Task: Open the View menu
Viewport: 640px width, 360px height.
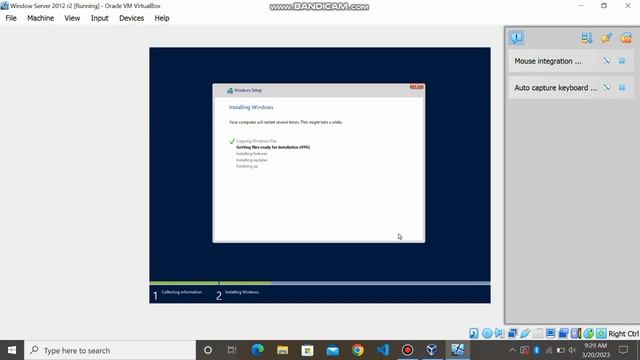Action: click(72, 18)
